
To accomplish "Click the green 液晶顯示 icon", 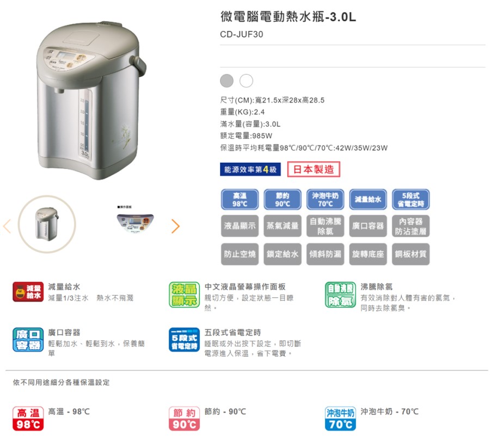I will (x=185, y=294).
